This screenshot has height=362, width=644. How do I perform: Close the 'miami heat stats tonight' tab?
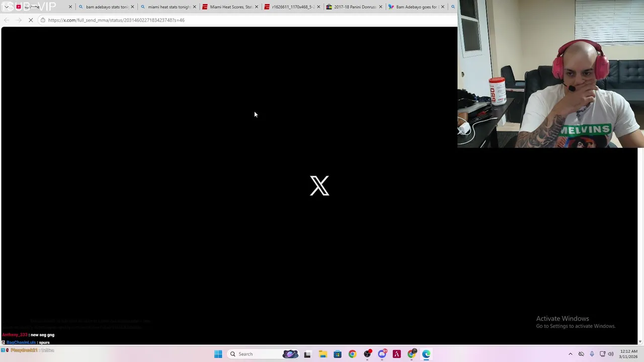tap(194, 7)
